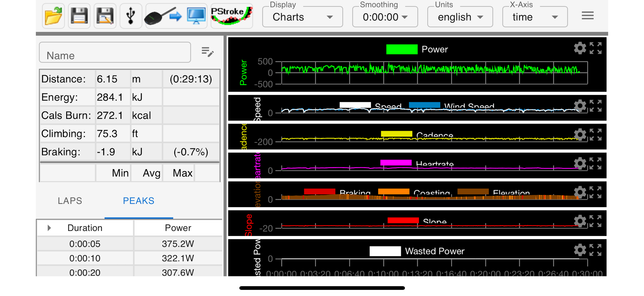Click the ride time (0:29:13)
The width and height of the screenshot is (644, 296).
click(x=191, y=79)
